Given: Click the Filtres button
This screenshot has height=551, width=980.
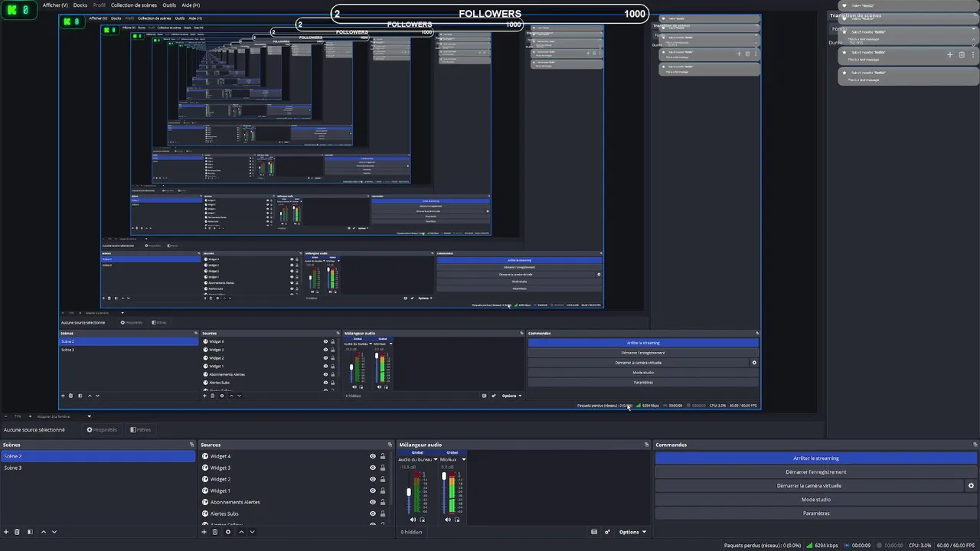Looking at the screenshot, I should pyautogui.click(x=141, y=430).
